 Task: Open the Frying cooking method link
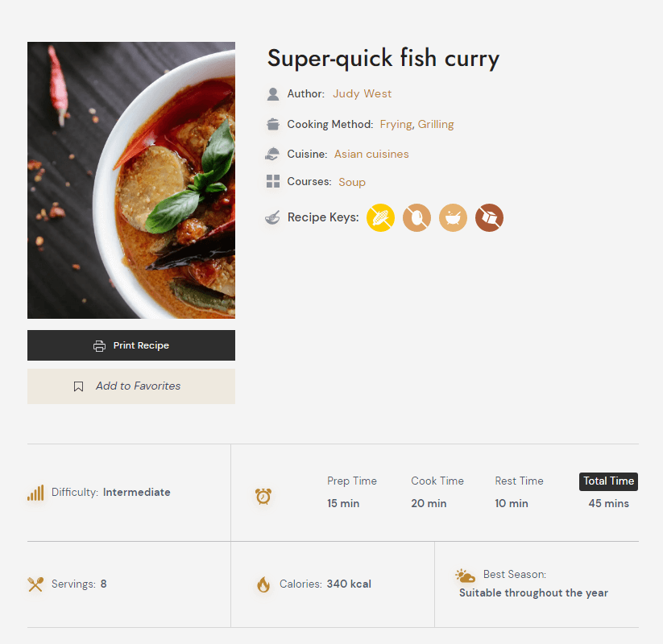(x=396, y=124)
